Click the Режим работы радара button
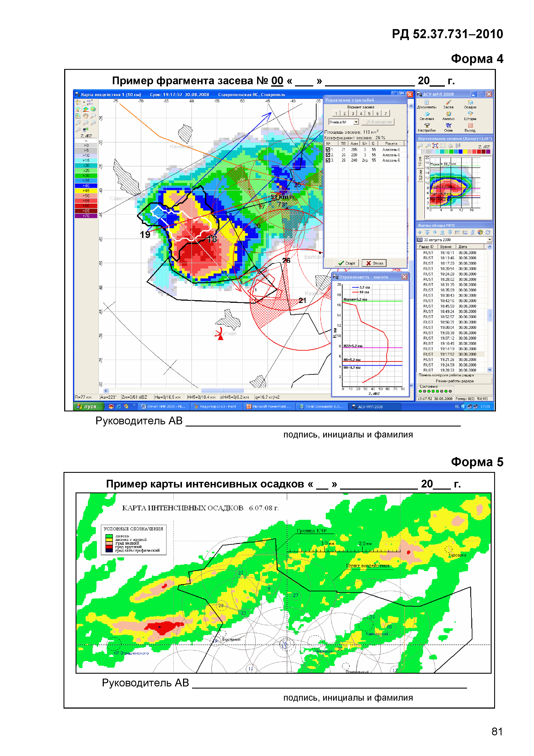 coord(455,381)
